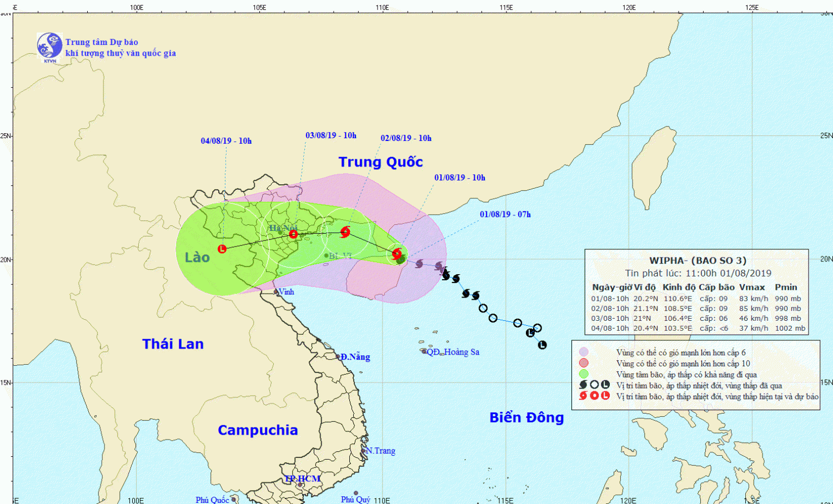
Task: Click the 01/08/19 - 10h position label
Action: coord(460,178)
